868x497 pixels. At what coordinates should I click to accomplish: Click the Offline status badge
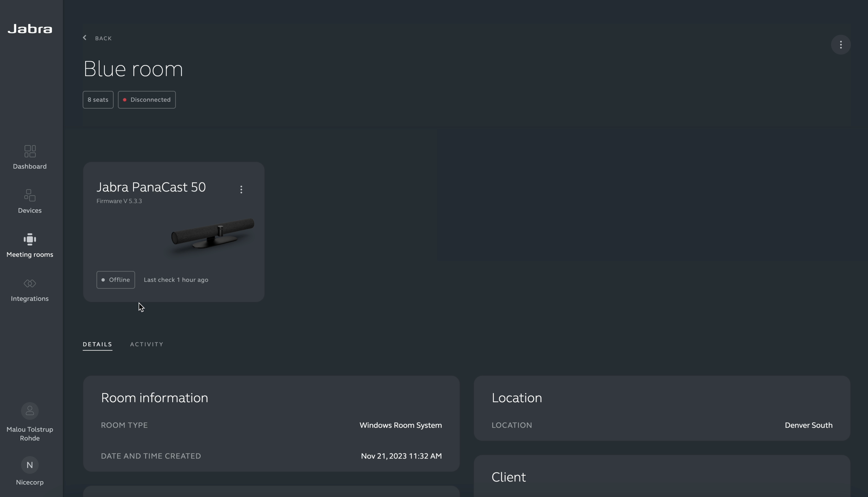pos(116,280)
